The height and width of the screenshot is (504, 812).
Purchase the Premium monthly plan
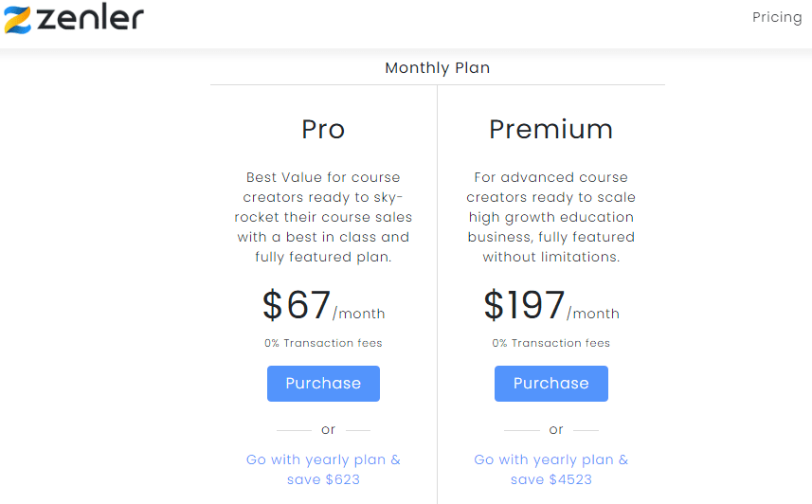coord(551,384)
